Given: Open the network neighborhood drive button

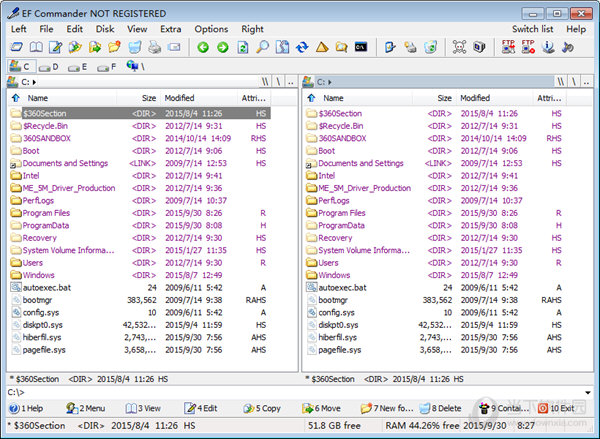Looking at the screenshot, I should [x=136, y=67].
